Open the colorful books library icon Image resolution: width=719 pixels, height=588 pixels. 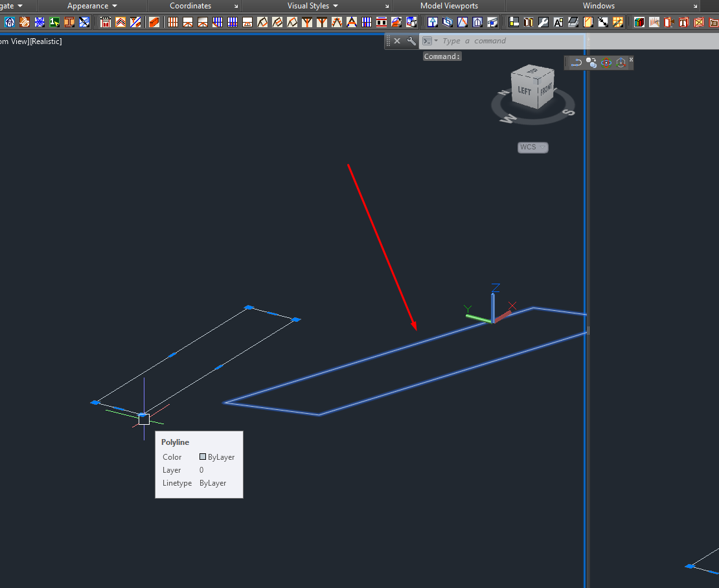639,22
